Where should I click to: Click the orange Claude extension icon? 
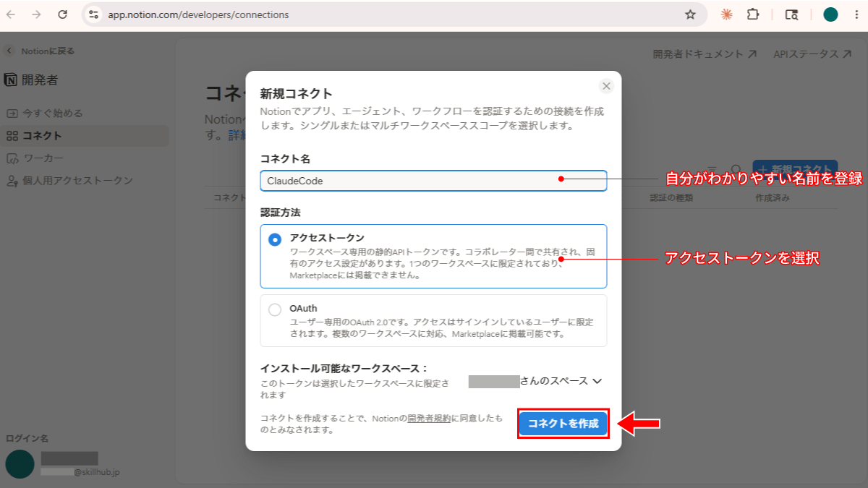[x=727, y=14]
